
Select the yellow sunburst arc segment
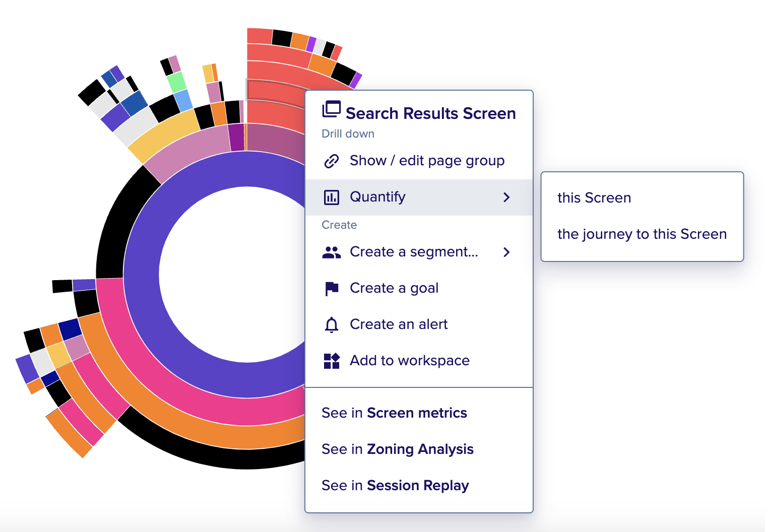164,136
